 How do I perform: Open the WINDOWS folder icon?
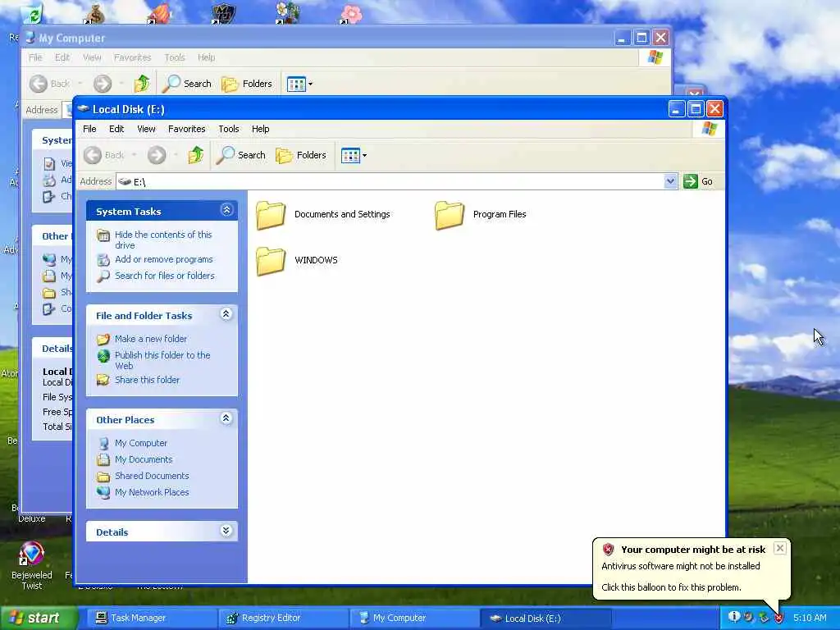271,261
